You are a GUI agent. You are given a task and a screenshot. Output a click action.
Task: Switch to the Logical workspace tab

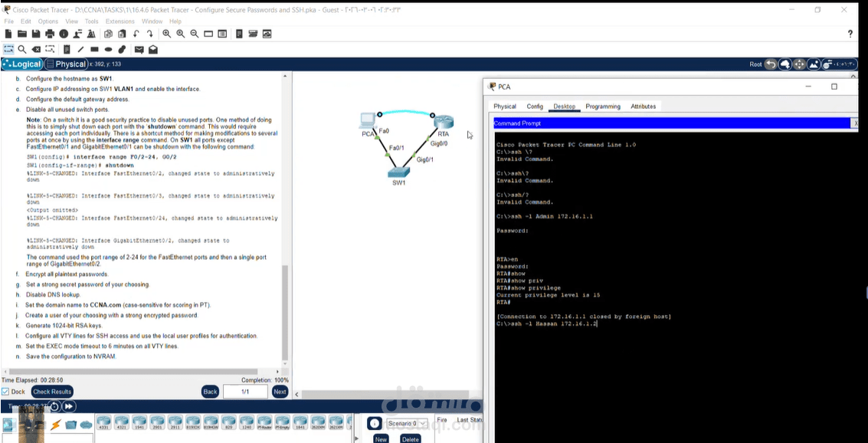click(22, 64)
